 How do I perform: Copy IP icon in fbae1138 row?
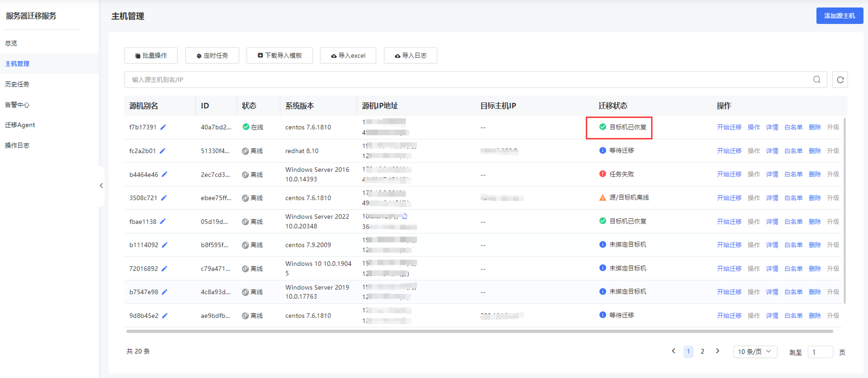404,216
